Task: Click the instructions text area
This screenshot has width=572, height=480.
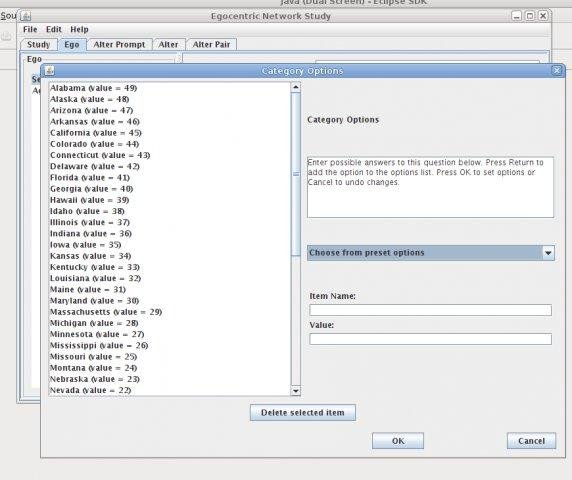Action: click(x=430, y=187)
